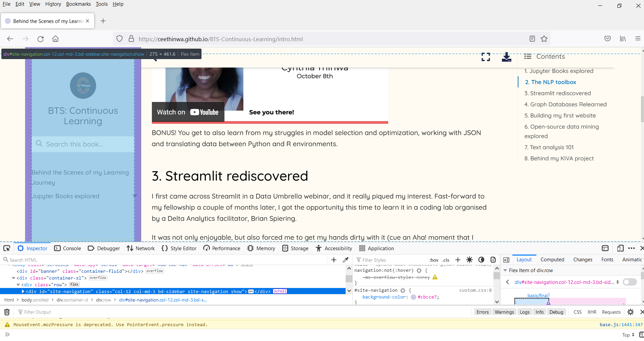Show site security lock information
The image size is (644, 341).
[131, 39]
